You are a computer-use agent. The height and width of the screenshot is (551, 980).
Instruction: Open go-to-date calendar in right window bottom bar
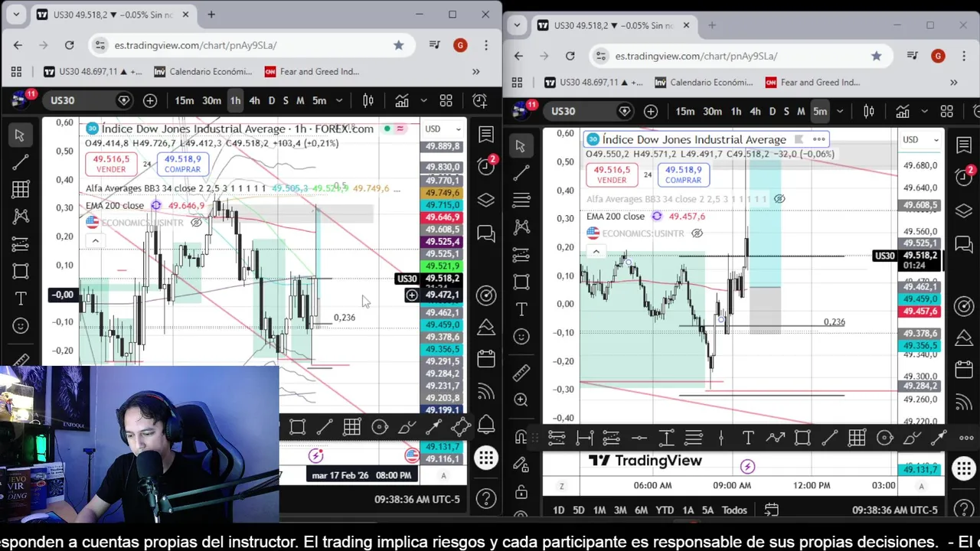point(771,510)
